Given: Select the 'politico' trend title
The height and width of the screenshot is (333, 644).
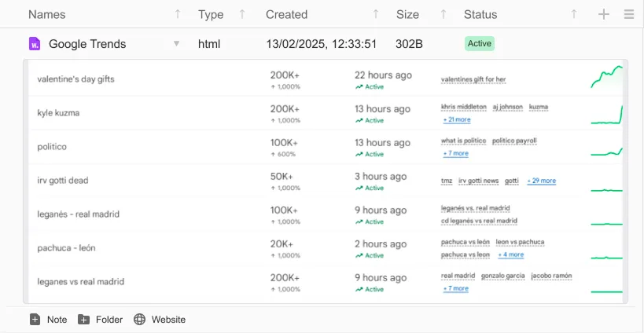Looking at the screenshot, I should point(52,146).
